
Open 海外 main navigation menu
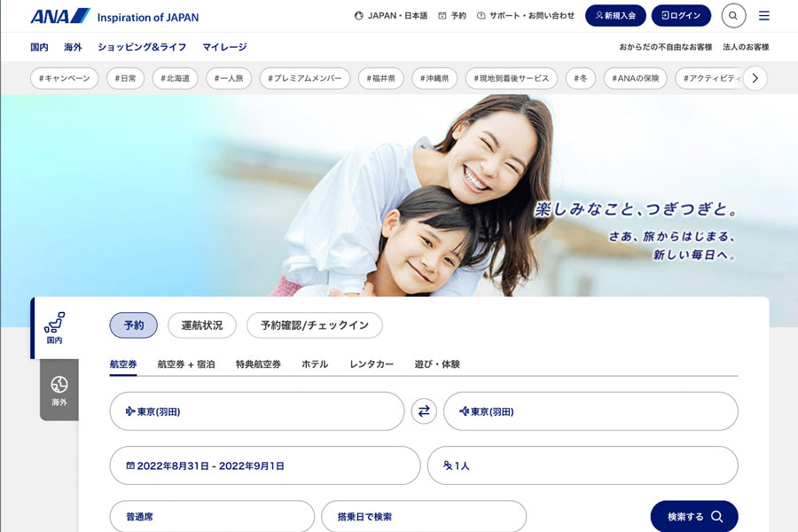click(x=73, y=47)
